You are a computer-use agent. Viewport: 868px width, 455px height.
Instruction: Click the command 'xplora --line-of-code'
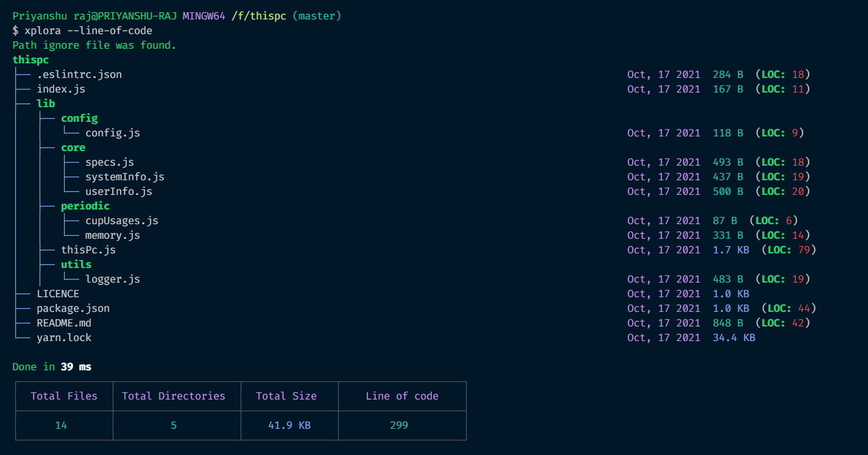[x=88, y=30]
